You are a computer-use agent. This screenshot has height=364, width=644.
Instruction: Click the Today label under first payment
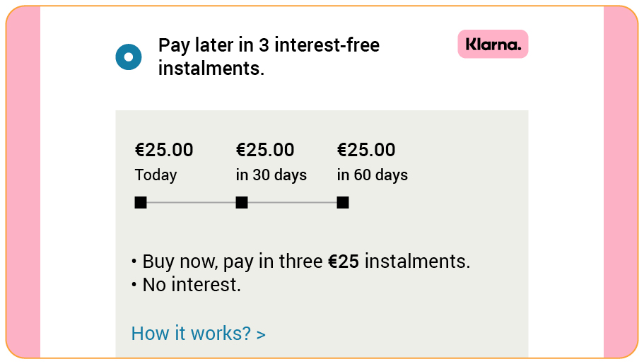[x=156, y=175]
